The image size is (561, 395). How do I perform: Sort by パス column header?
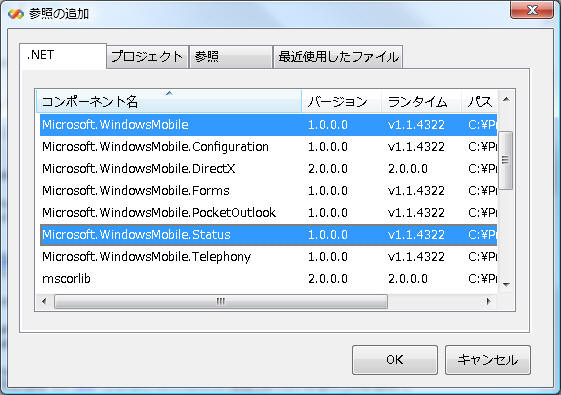479,102
